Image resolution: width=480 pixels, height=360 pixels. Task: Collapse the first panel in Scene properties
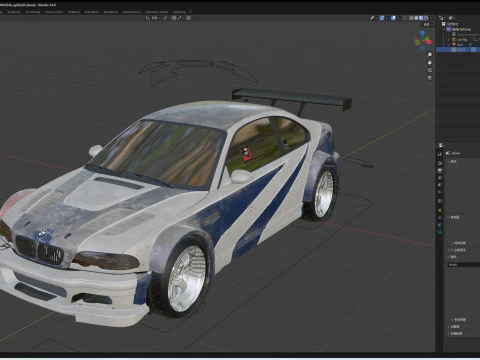point(449,162)
